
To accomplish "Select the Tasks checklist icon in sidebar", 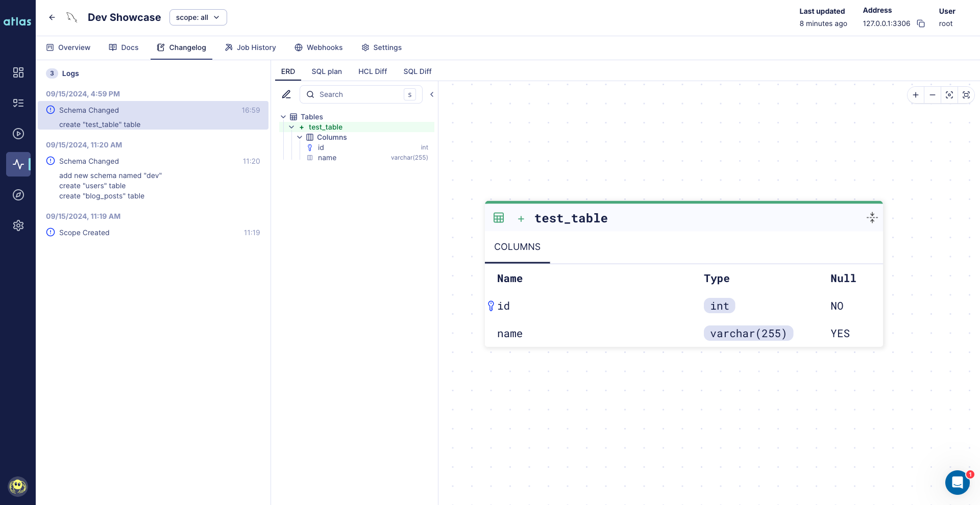I will 18,103.
